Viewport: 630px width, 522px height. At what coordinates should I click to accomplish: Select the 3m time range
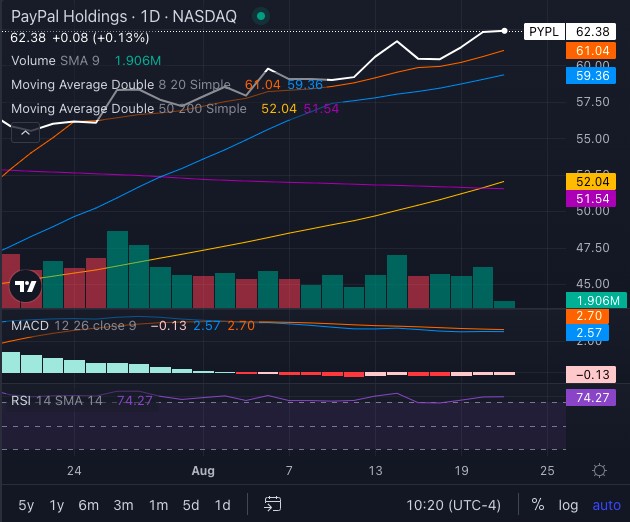123,505
